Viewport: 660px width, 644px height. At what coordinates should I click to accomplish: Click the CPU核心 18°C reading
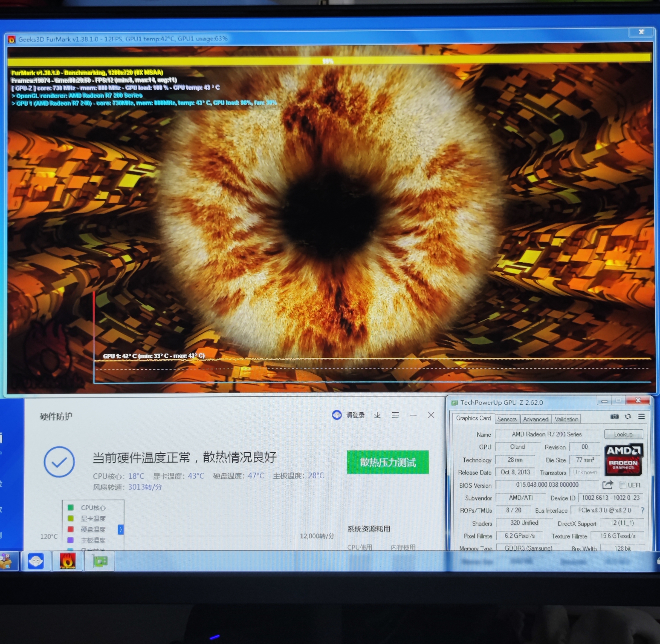(119, 476)
